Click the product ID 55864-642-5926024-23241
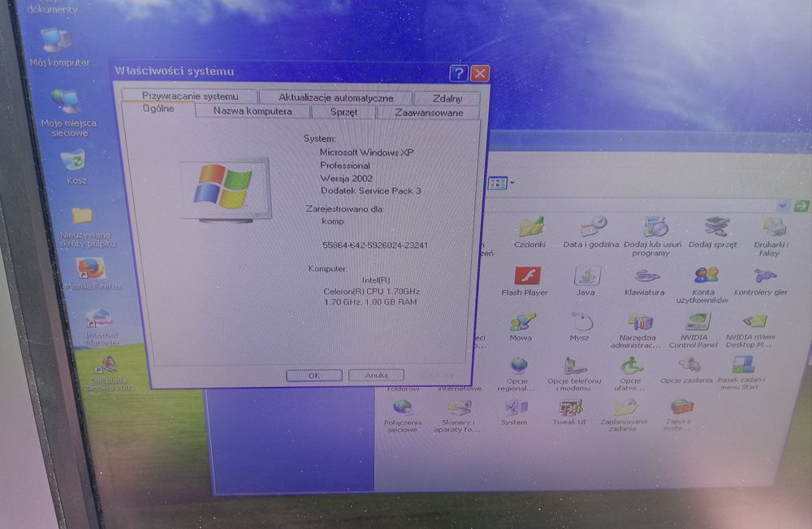This screenshot has height=529, width=812. pyautogui.click(x=375, y=245)
